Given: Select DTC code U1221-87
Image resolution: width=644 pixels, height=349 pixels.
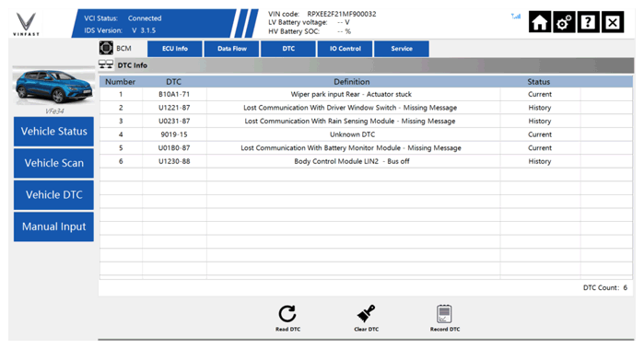Looking at the screenshot, I should tap(174, 108).
